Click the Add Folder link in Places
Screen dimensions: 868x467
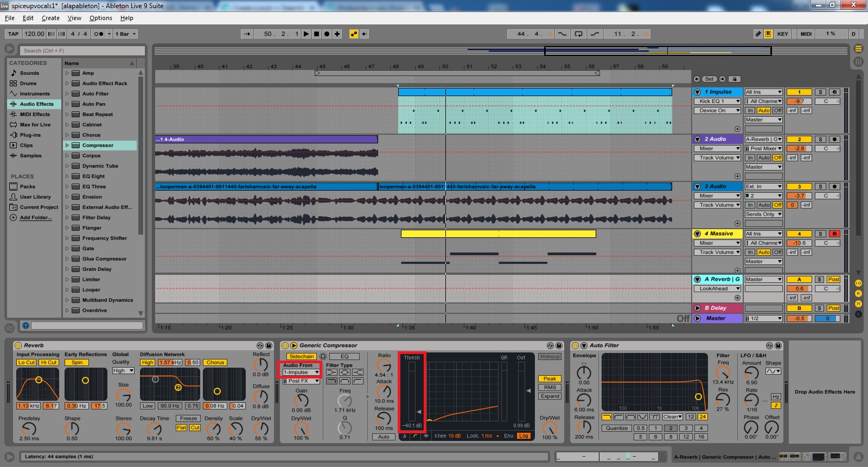[x=36, y=218]
